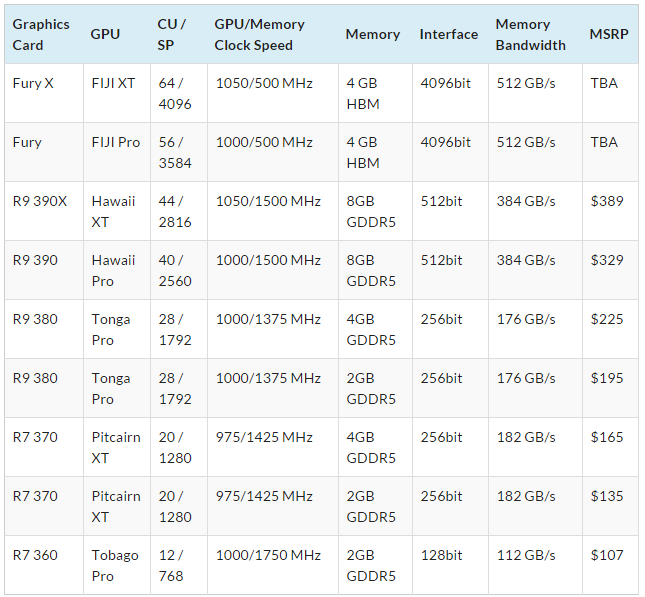Viewport: 645px width, 597px height.
Task: Click the 4 GB HBM memory in Fury X row
Action: tap(376, 93)
